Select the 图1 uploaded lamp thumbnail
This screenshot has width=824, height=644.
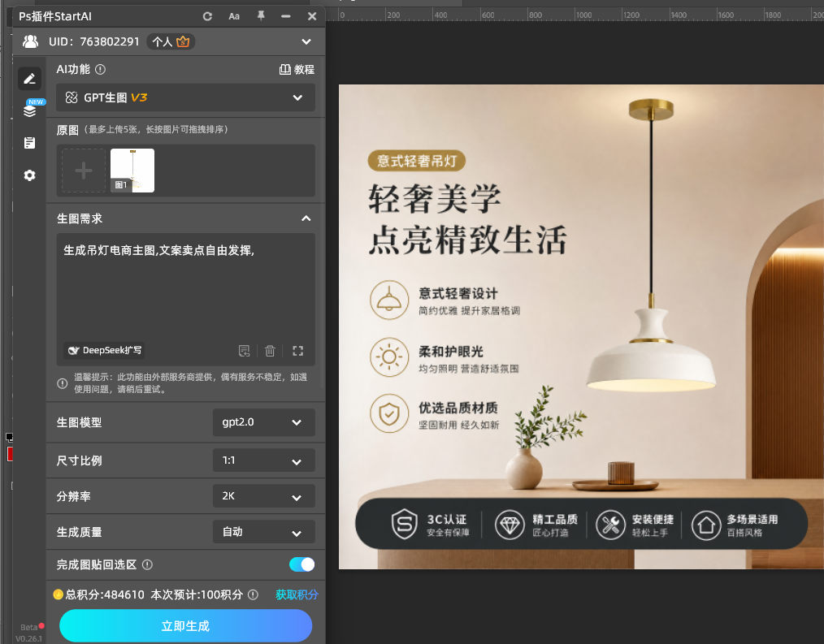[132, 171]
